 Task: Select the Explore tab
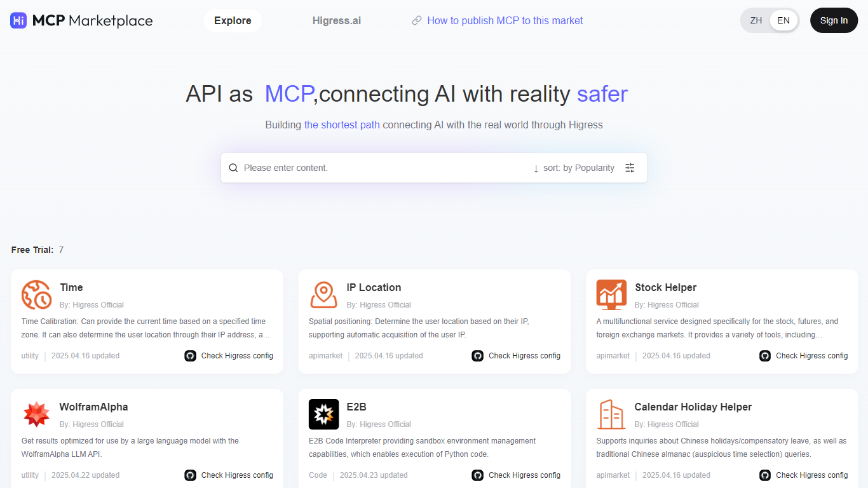click(233, 20)
